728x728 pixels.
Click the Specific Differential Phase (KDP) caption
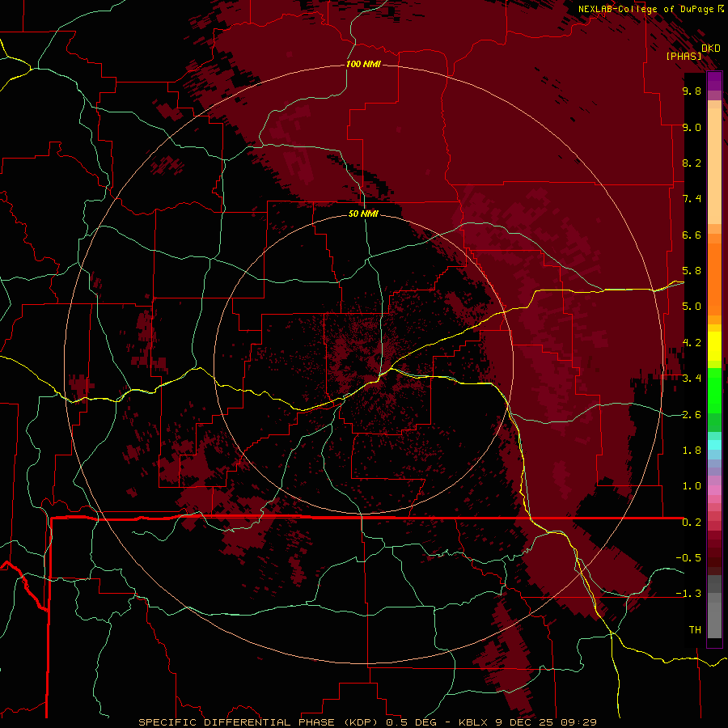coord(367,722)
